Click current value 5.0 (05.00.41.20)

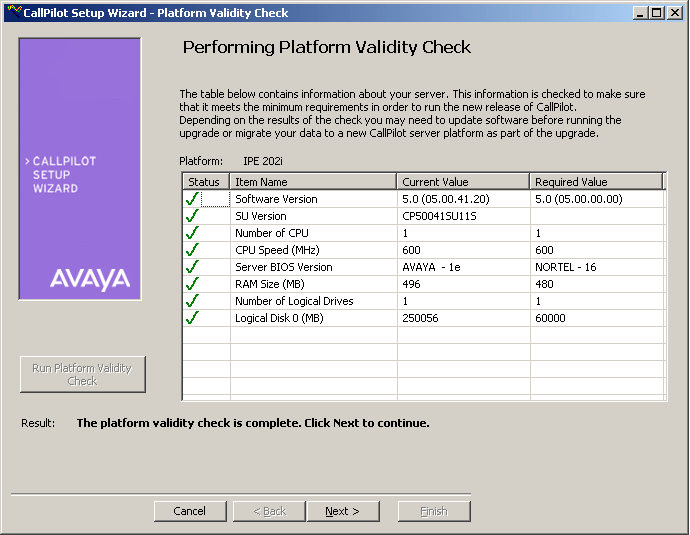446,199
